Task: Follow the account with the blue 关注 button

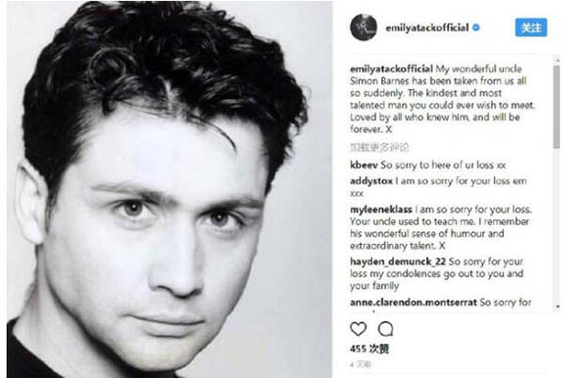Action: pyautogui.click(x=531, y=27)
